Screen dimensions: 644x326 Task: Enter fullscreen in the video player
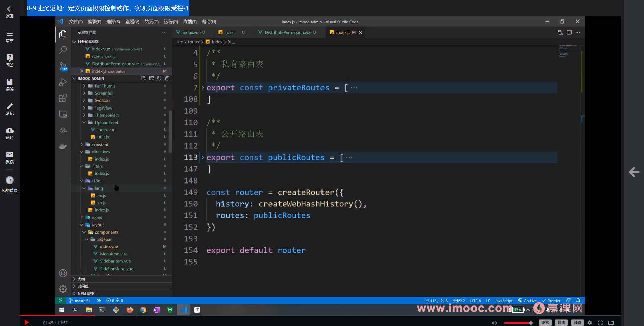pyautogui.click(x=600, y=323)
